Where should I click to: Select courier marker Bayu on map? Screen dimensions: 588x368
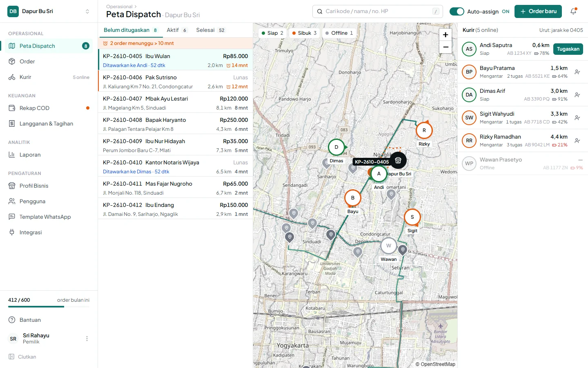point(353,198)
